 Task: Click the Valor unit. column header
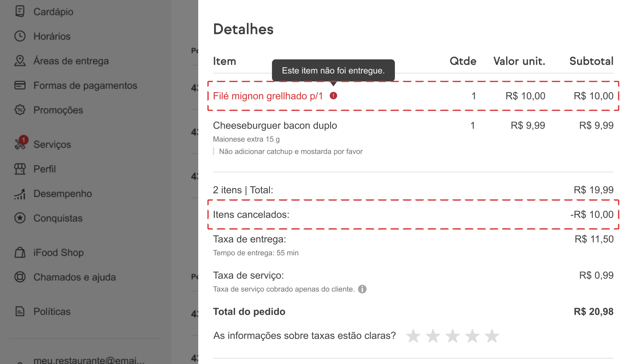pyautogui.click(x=519, y=61)
